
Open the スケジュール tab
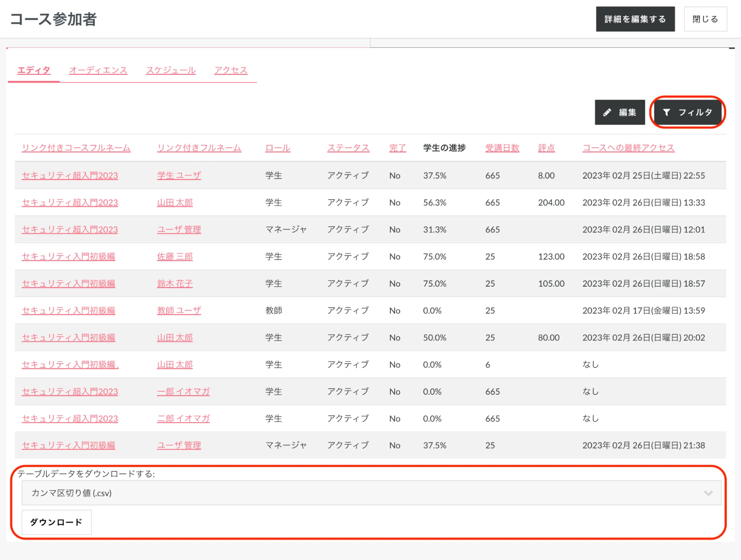pos(171,70)
